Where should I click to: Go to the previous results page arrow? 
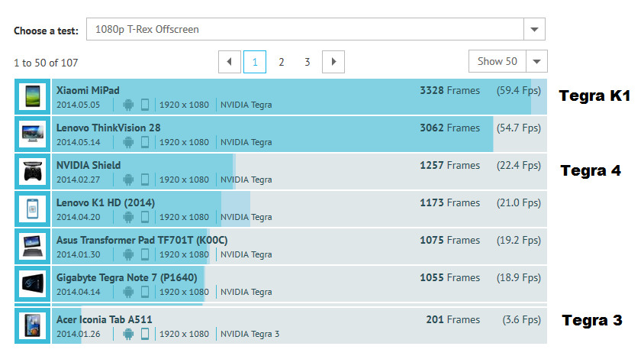[230, 62]
